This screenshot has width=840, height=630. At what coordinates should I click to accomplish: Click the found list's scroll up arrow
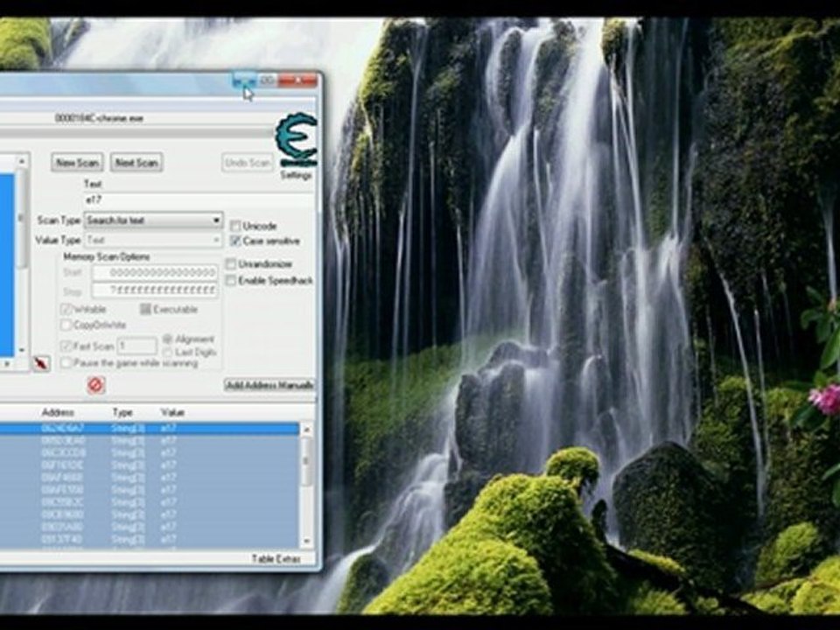22,161
